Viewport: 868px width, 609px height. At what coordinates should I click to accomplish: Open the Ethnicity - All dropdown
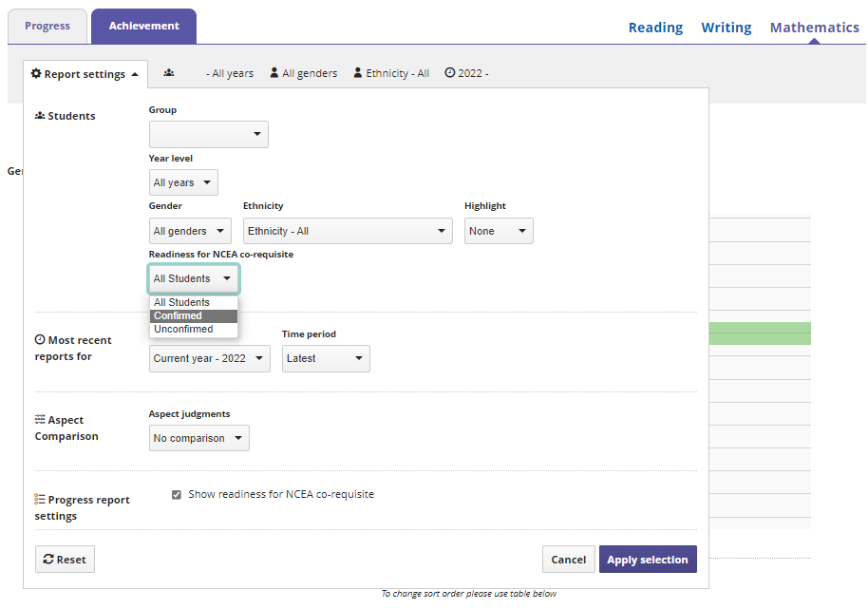pyautogui.click(x=347, y=231)
